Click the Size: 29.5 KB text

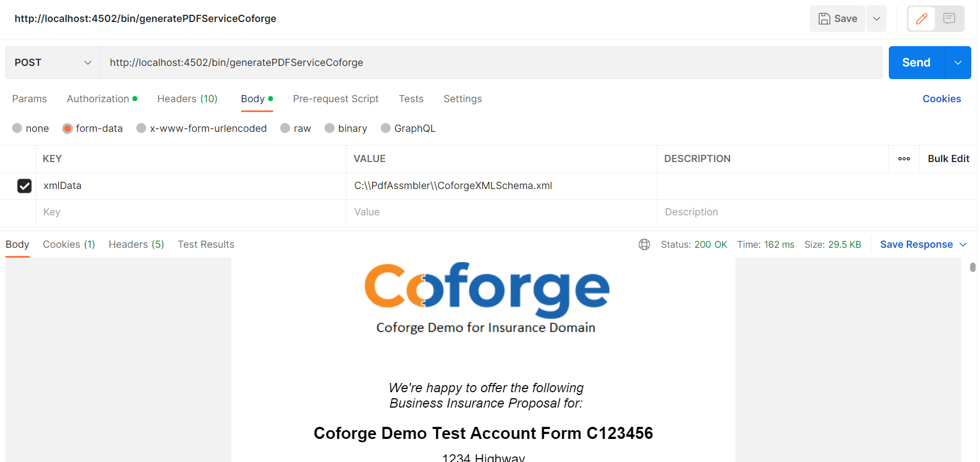[x=833, y=244]
